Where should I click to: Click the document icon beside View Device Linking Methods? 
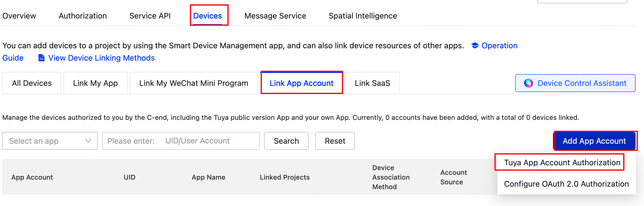(x=41, y=58)
